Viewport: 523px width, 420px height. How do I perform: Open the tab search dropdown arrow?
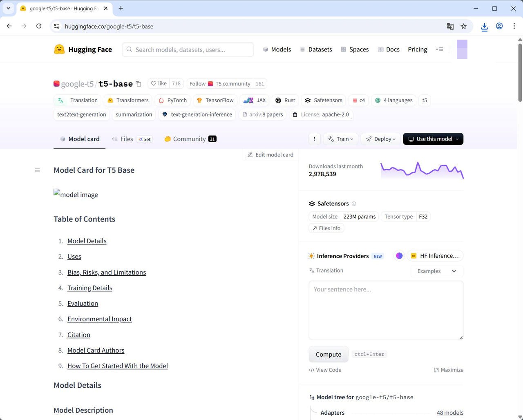point(8,8)
